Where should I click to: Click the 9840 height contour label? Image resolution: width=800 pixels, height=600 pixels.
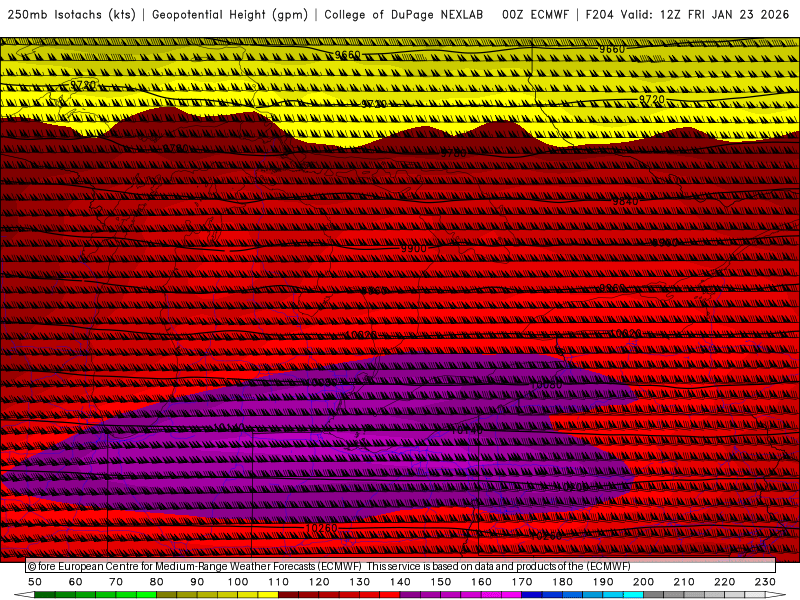625,202
